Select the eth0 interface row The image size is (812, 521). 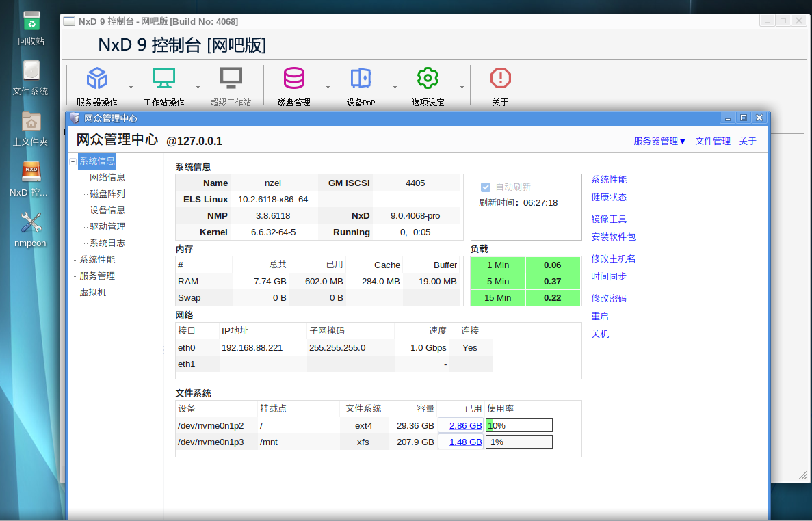335,348
